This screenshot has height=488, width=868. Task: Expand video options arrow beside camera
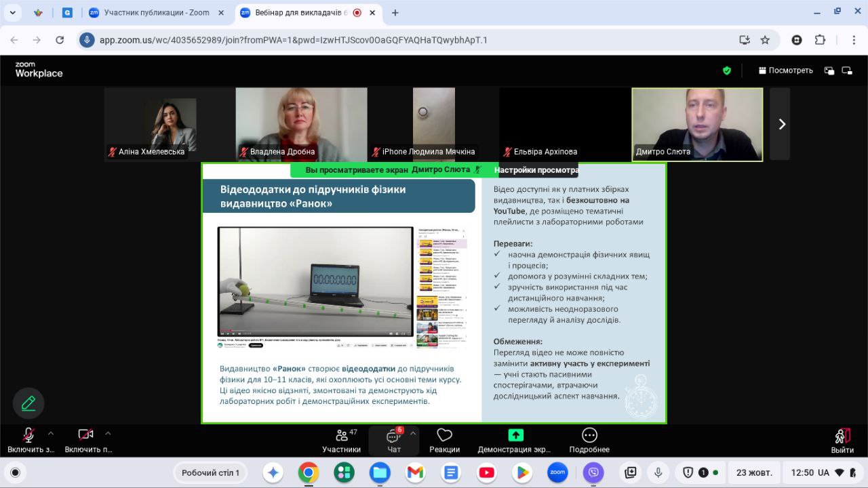(x=108, y=434)
